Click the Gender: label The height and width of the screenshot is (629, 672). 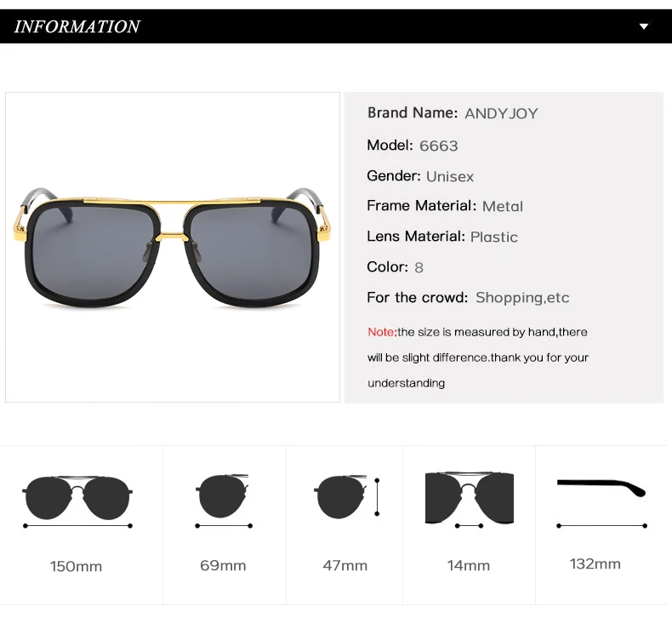[394, 176]
